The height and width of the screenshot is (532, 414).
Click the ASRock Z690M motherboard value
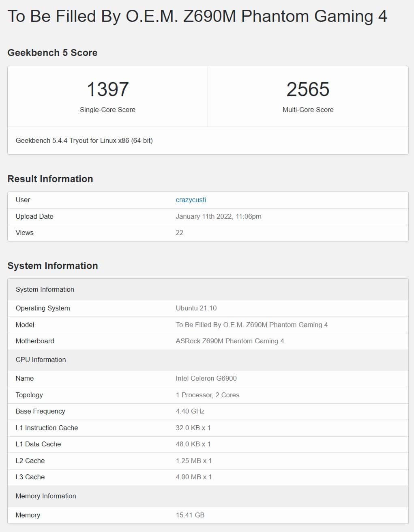point(230,341)
